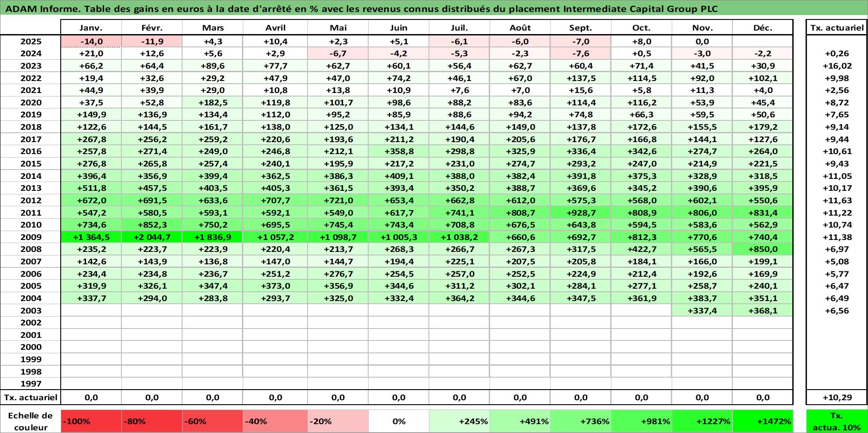Click the +1472% bright green swatch

coord(763,421)
